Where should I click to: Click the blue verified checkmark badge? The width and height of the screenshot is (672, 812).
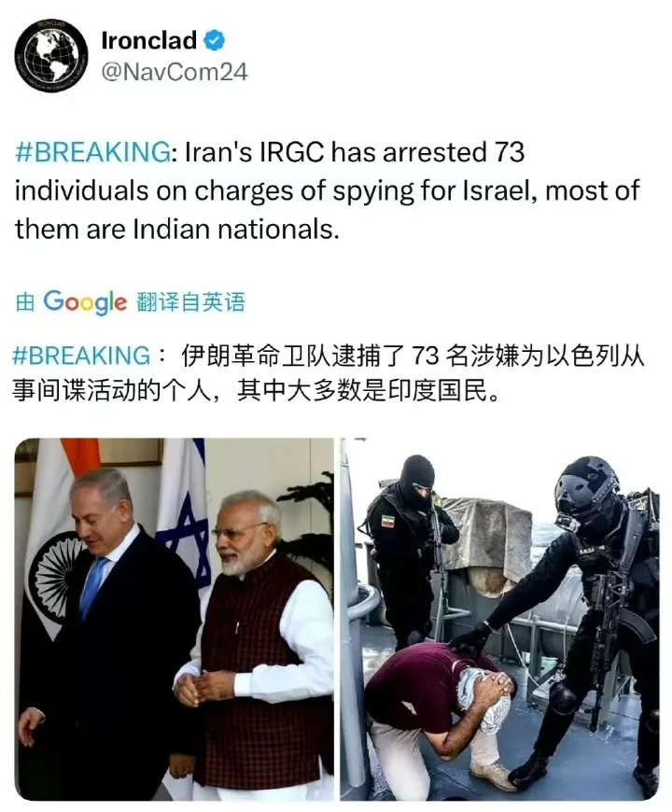(x=214, y=40)
